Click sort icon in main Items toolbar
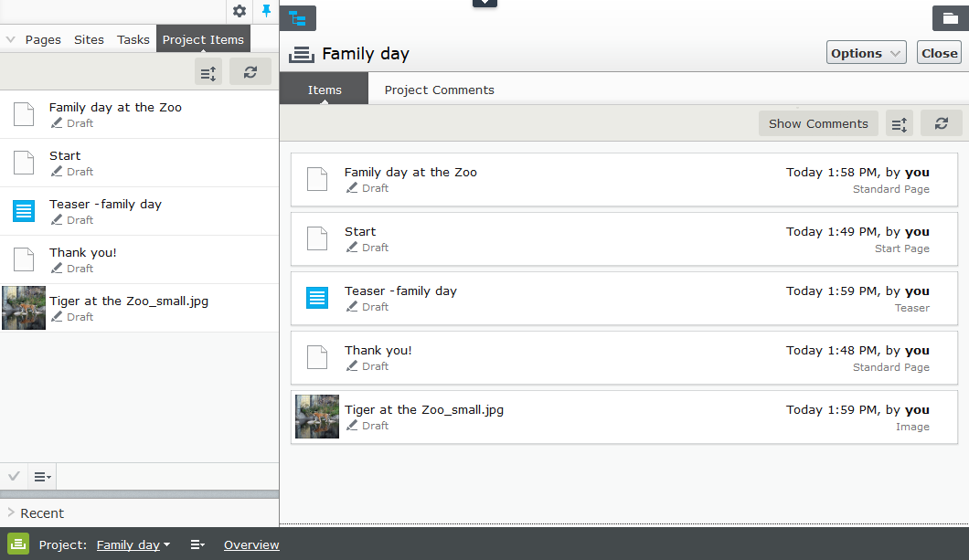The width and height of the screenshot is (969, 560). point(900,124)
